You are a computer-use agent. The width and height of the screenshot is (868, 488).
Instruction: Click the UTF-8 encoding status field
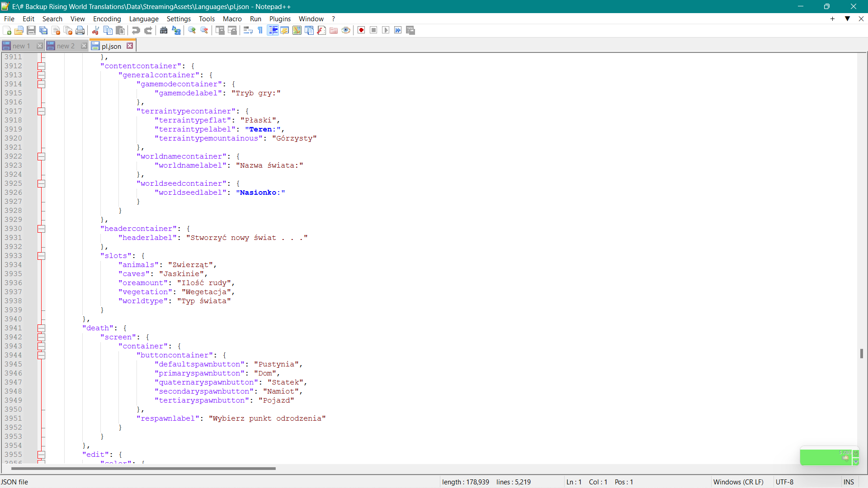click(785, 482)
